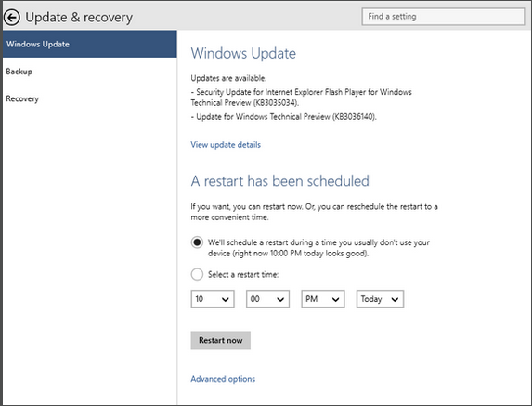This screenshot has height=406, width=532.
Task: Click the Find a setting search box
Action: pyautogui.click(x=443, y=17)
